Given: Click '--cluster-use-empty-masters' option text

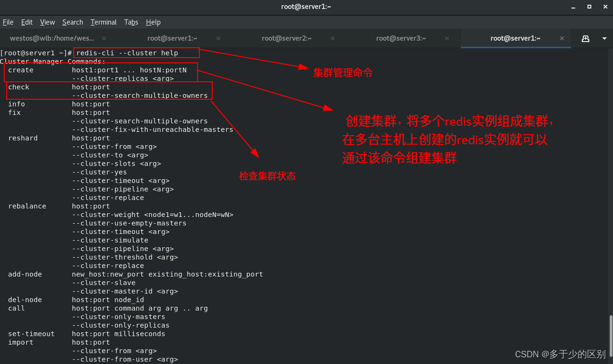Looking at the screenshot, I should [130, 223].
